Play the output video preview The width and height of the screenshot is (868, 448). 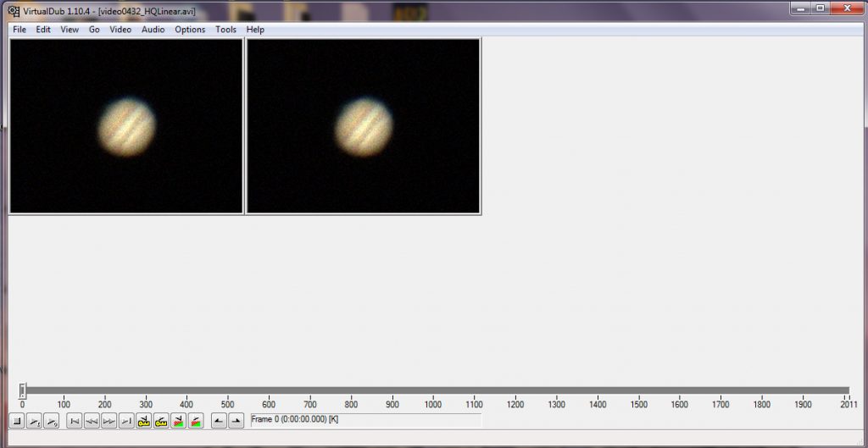pyautogui.click(x=51, y=422)
